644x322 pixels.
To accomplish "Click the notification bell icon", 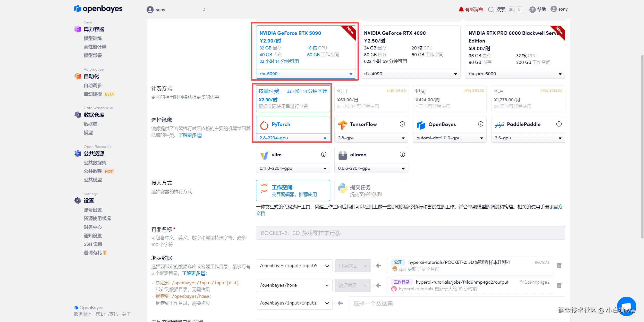I will pyautogui.click(x=461, y=10).
